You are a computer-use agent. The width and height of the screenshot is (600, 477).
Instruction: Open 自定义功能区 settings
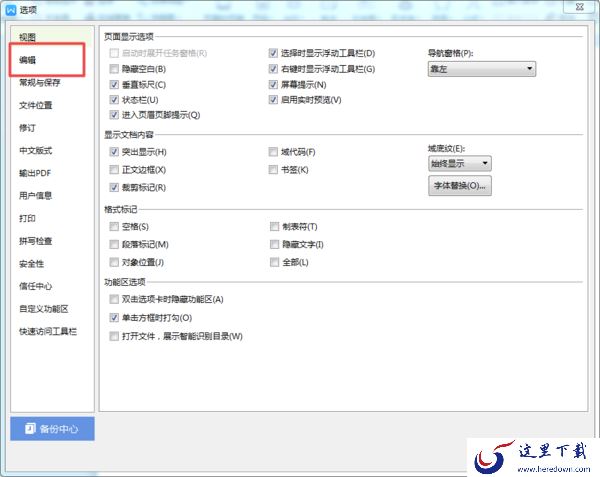click(44, 309)
